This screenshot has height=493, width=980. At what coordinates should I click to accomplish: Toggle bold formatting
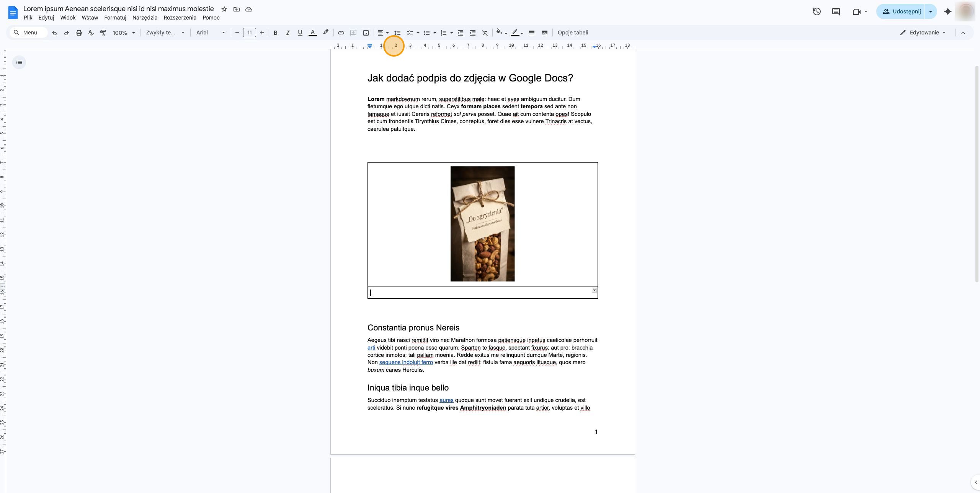pyautogui.click(x=275, y=33)
